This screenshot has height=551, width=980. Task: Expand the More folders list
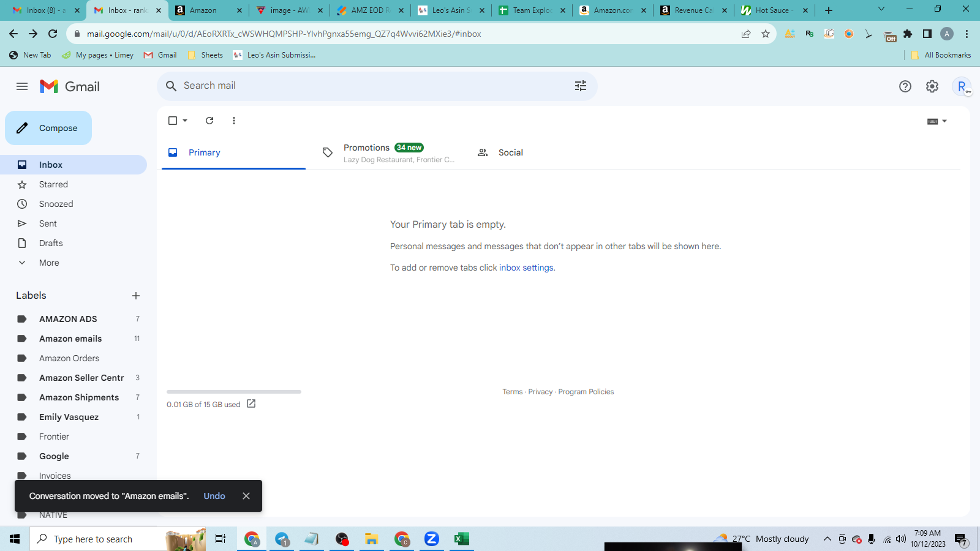click(73, 263)
